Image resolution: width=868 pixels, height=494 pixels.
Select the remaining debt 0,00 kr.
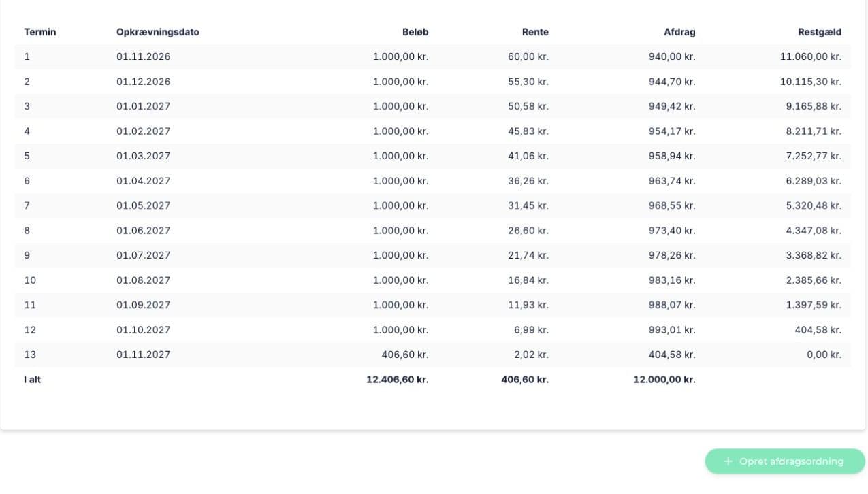824,355
